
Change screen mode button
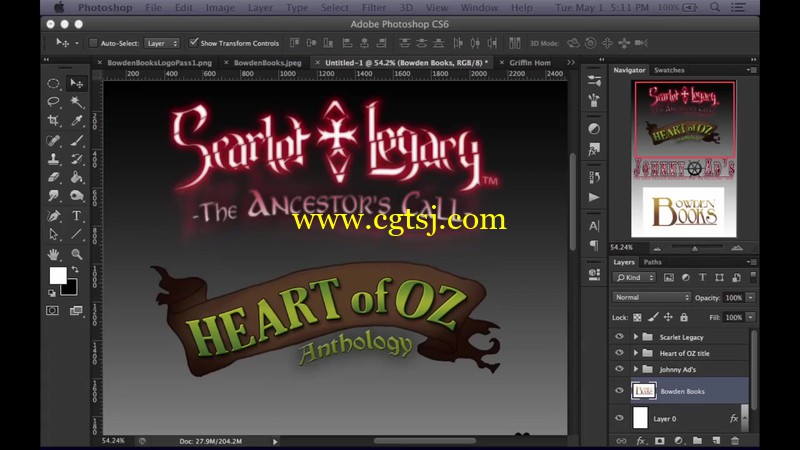[76, 310]
